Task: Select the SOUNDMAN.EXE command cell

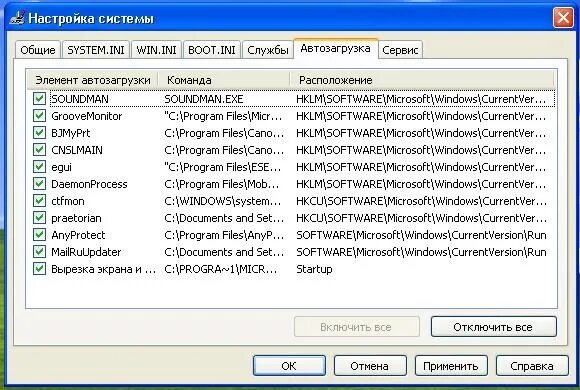Action: coord(204,99)
